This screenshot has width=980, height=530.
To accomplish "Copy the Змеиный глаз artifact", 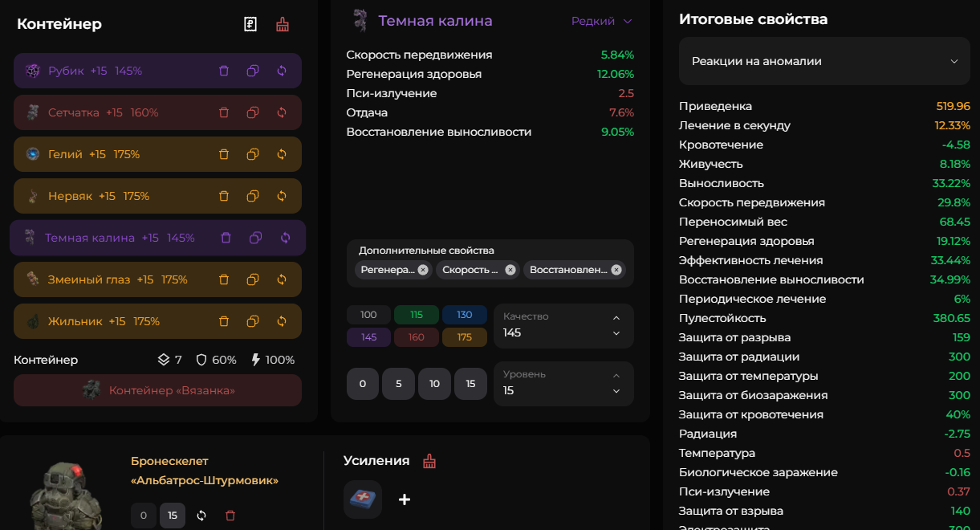I will click(x=253, y=279).
